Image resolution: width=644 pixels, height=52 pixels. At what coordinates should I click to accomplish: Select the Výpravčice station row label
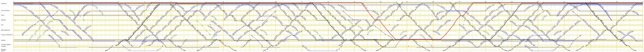point(4,3)
